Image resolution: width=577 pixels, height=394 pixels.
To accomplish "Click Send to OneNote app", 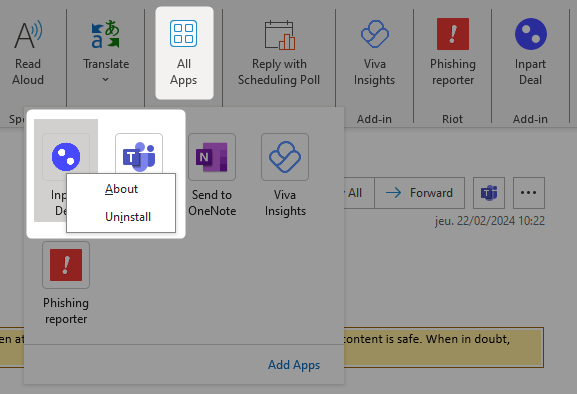I will tap(212, 175).
